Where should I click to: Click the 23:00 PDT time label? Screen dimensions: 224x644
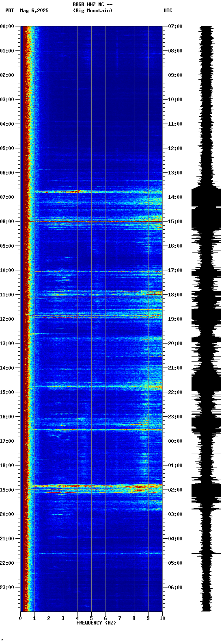(x=7, y=587)
